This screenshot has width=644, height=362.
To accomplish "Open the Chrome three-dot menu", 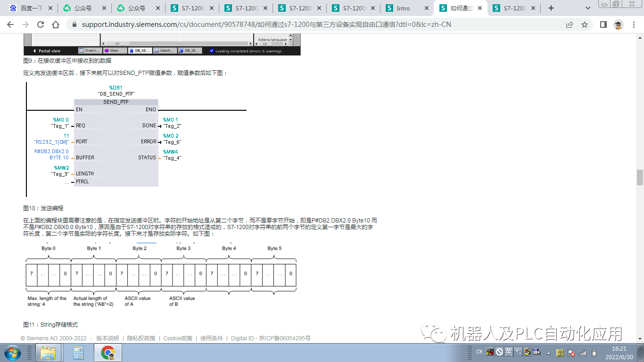I will 634,25.
